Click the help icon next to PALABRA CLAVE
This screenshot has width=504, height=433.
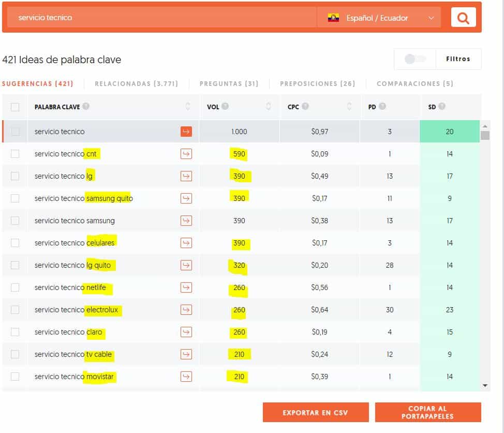coord(86,106)
